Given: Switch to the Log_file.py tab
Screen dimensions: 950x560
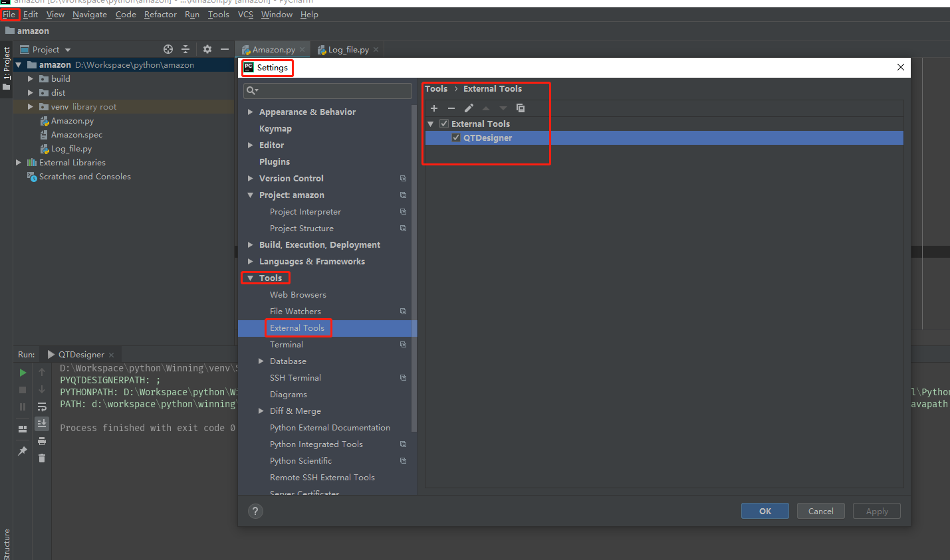Looking at the screenshot, I should (x=348, y=48).
